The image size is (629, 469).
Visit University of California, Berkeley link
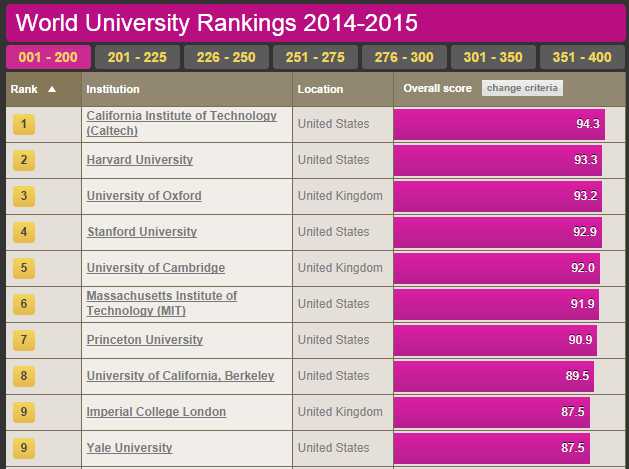click(181, 376)
